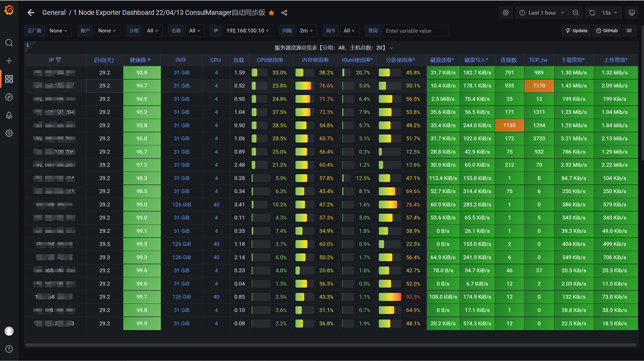
Task: Open the 名称 All dropdown
Action: point(195,31)
